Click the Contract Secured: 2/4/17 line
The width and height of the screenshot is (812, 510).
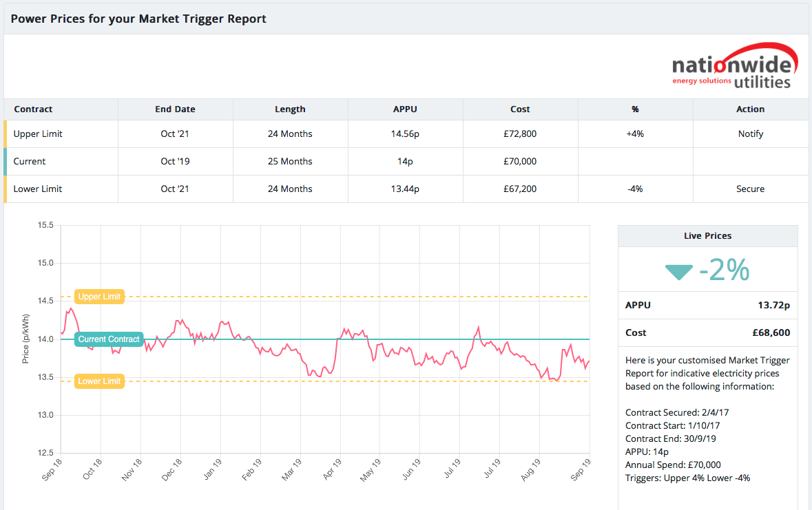(x=677, y=413)
